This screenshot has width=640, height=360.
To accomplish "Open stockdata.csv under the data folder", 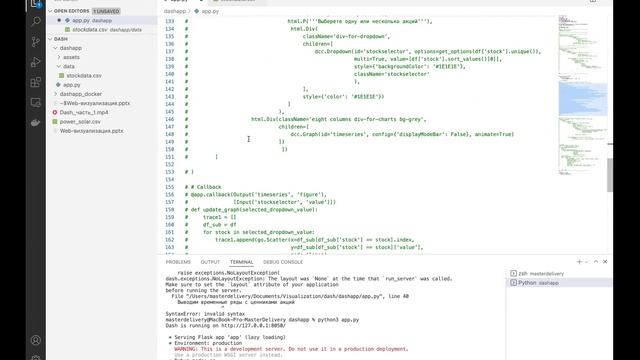I will point(84,76).
